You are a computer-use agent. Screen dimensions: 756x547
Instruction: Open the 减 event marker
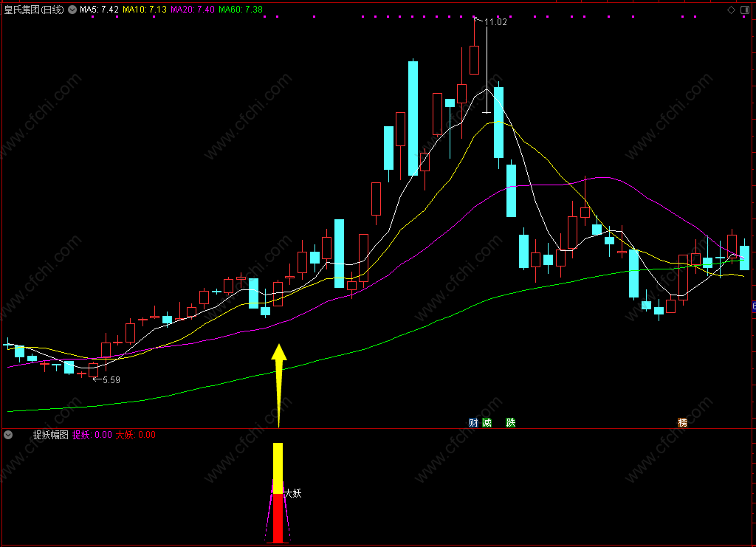[x=487, y=423]
